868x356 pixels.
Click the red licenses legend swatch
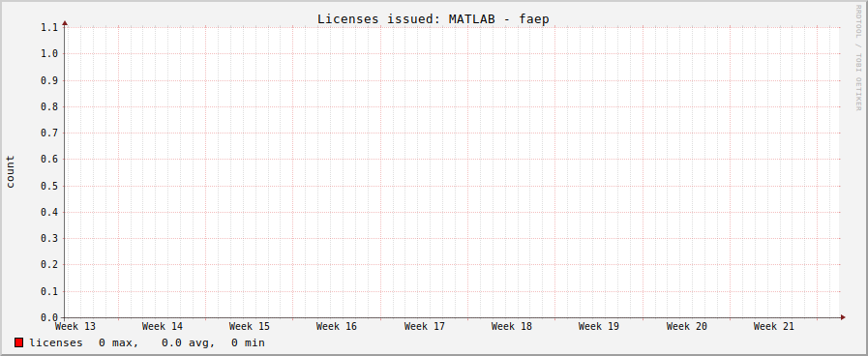[x=18, y=342]
